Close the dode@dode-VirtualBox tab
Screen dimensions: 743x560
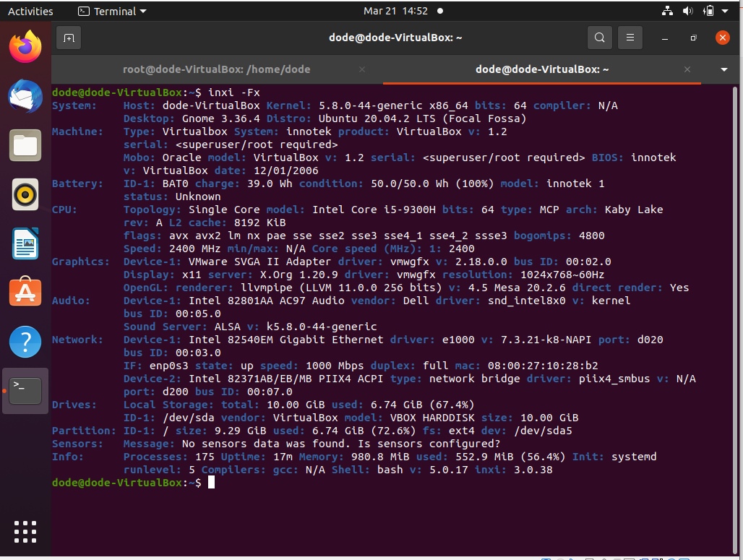tap(687, 69)
